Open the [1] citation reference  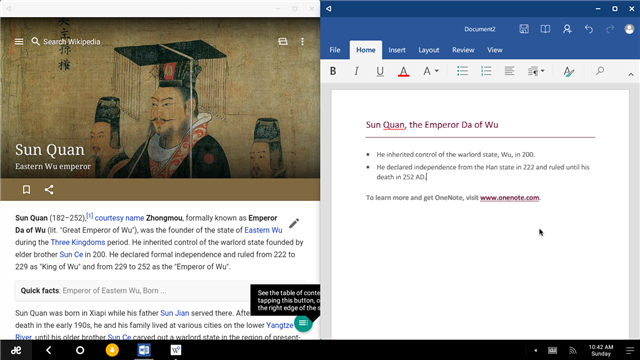point(89,216)
